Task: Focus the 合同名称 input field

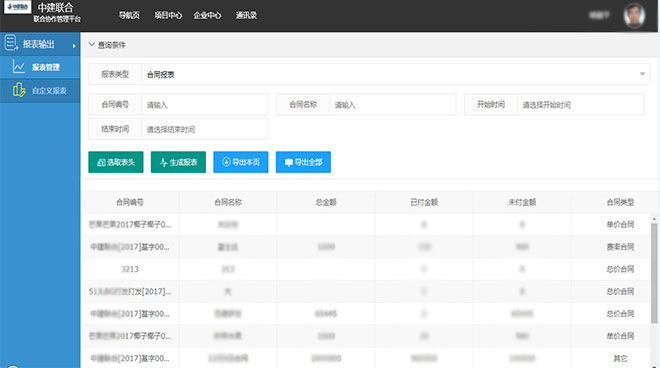Action: [x=392, y=105]
